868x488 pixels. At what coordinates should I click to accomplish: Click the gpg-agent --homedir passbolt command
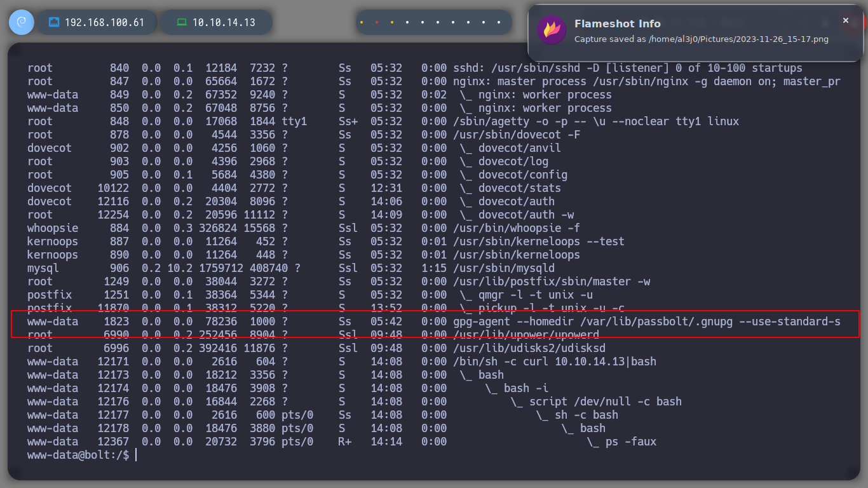(647, 322)
